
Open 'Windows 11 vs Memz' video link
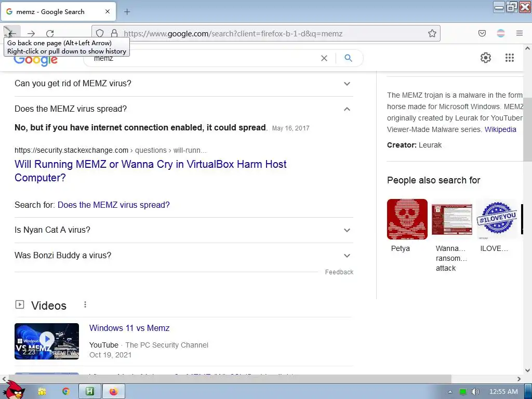coord(129,328)
